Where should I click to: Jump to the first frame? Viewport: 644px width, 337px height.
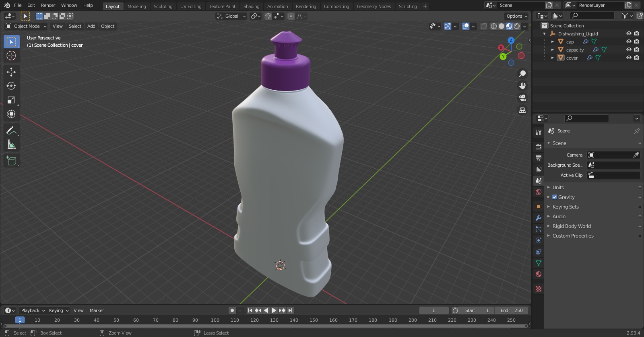[x=250, y=310]
